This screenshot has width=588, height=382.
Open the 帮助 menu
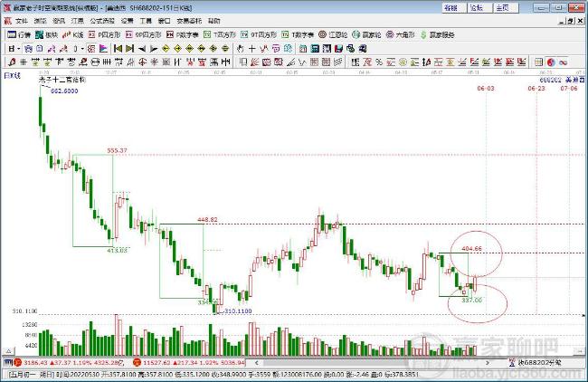pos(213,21)
